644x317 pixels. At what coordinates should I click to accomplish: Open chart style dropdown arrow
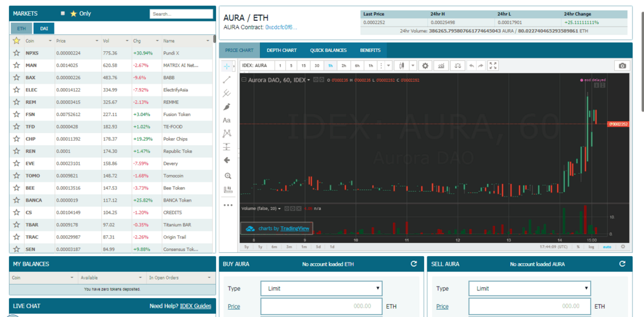click(x=413, y=66)
